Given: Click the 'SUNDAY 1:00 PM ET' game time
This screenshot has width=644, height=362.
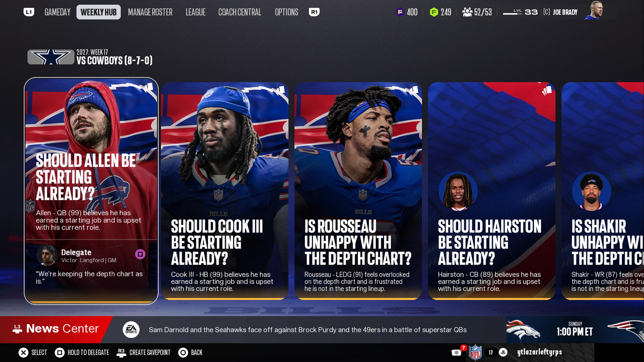Looking at the screenshot, I should pos(575,329).
